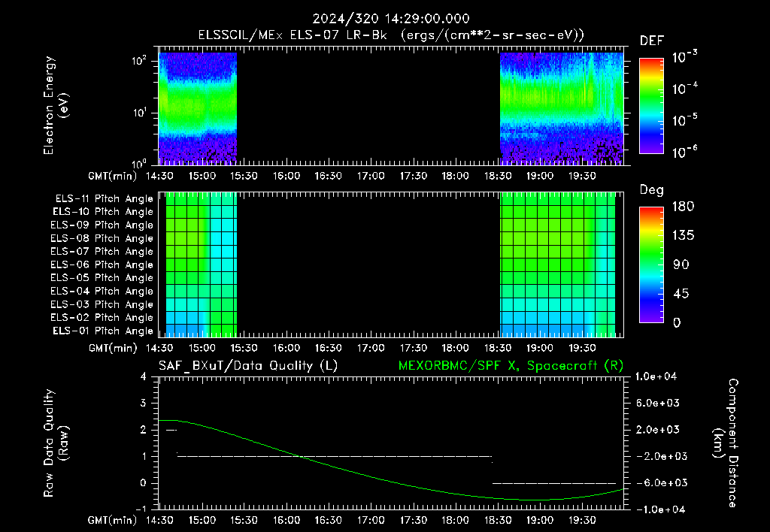
Task: Click the 180 value on the Deg scale
Action: [x=683, y=207]
